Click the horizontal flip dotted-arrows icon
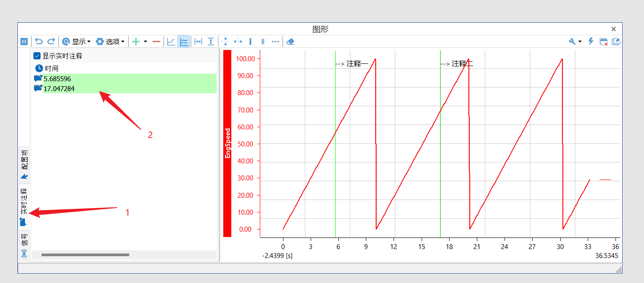 point(238,42)
